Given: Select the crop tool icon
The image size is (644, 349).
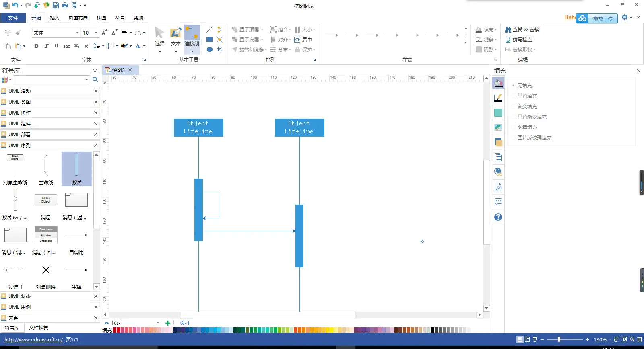Looking at the screenshot, I should (x=219, y=49).
